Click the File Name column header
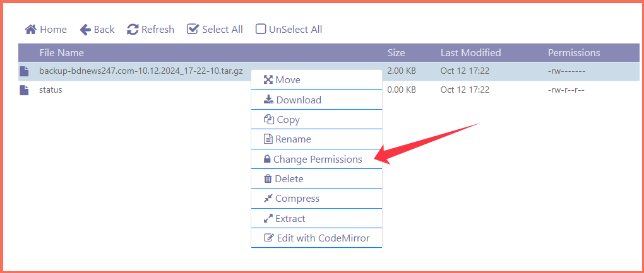The width and height of the screenshot is (644, 273). click(x=62, y=53)
